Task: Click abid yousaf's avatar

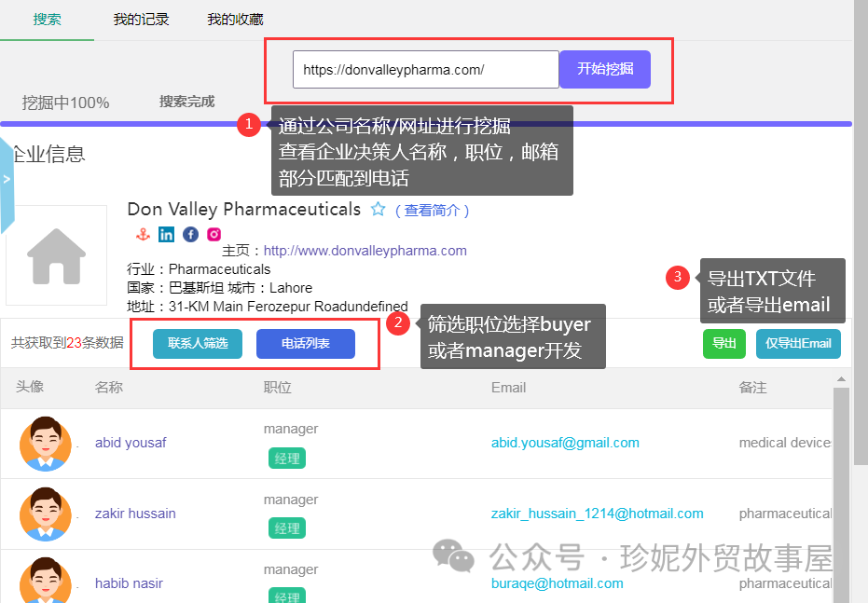Action: point(46,444)
